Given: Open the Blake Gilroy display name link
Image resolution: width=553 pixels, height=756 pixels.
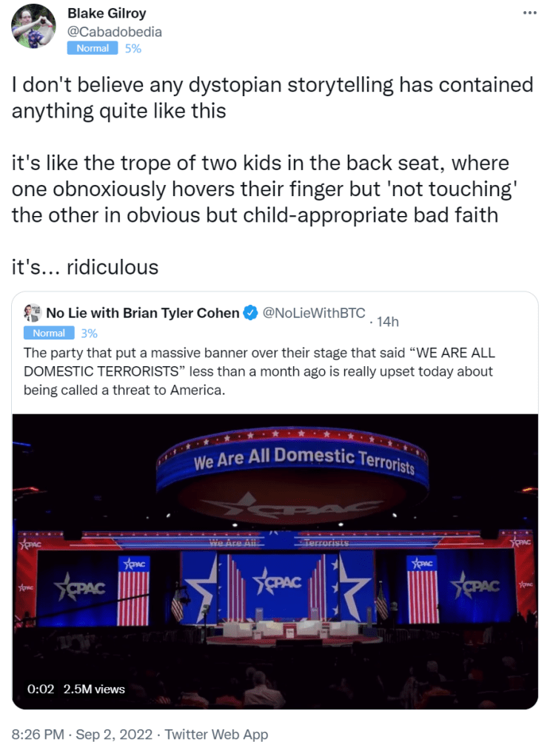Looking at the screenshot, I should pos(107,14).
